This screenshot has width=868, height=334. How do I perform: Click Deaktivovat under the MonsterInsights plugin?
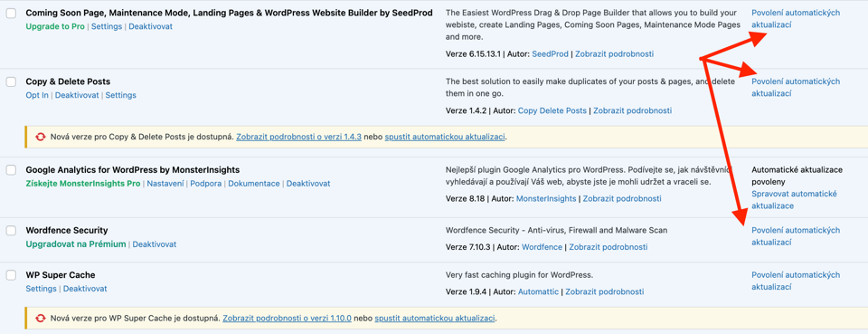click(308, 184)
